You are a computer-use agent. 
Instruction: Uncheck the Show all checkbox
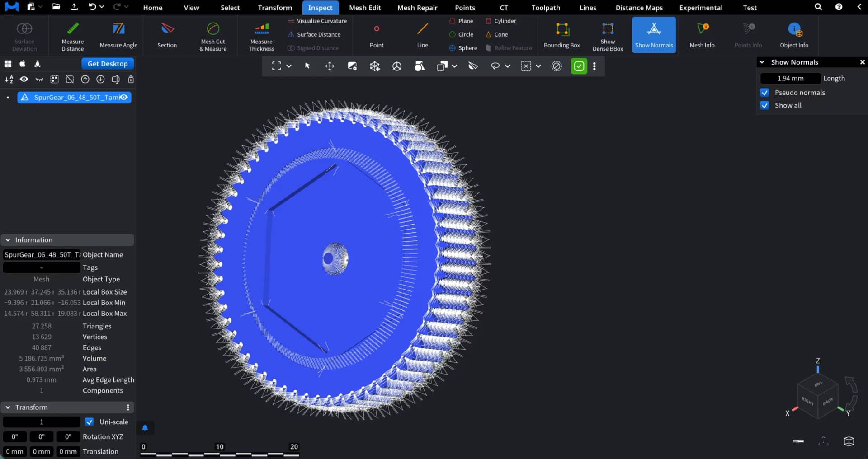click(x=764, y=105)
